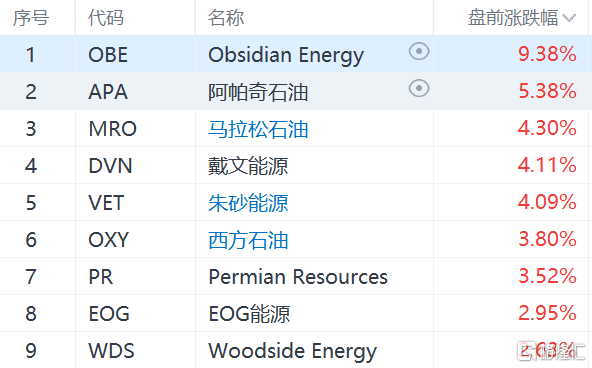This screenshot has width=592, height=368.
Task: Open the 盘前涨跌幅 sort dropdown arrow
Action: coord(569,18)
